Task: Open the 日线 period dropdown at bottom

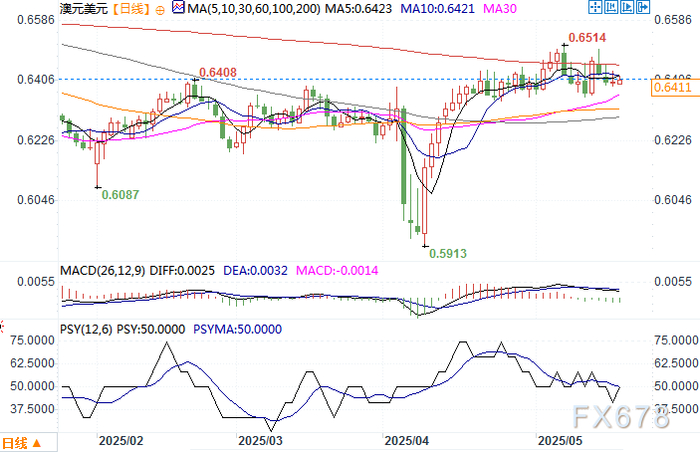Action: [28, 443]
